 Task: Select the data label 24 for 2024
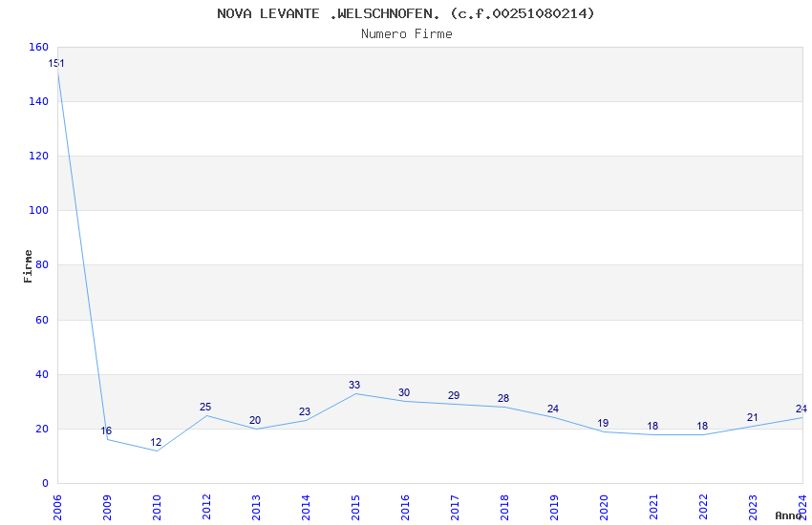tap(801, 409)
